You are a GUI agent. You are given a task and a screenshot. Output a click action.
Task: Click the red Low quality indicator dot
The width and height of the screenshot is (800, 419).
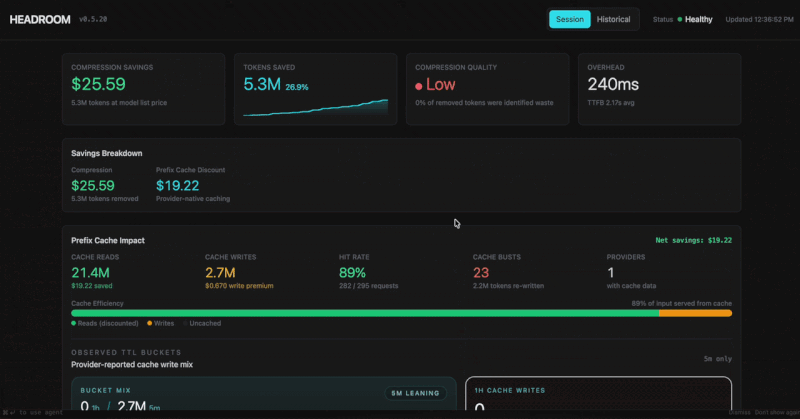pos(418,86)
